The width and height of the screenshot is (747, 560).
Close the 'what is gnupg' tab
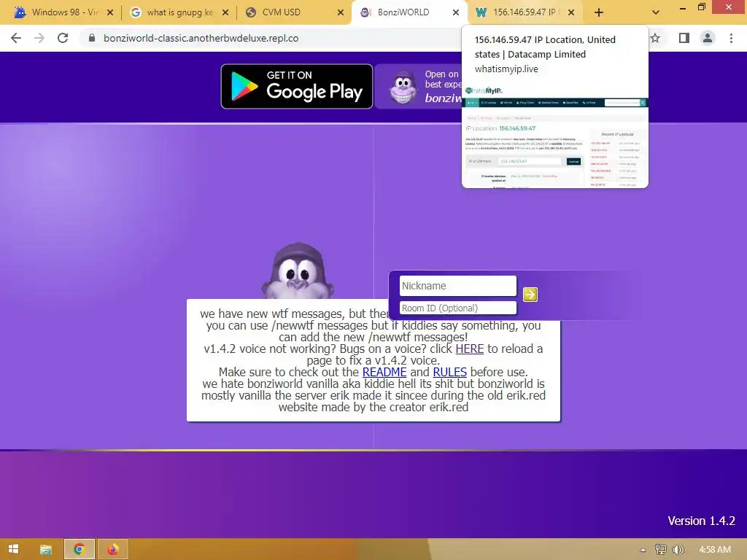pyautogui.click(x=225, y=12)
